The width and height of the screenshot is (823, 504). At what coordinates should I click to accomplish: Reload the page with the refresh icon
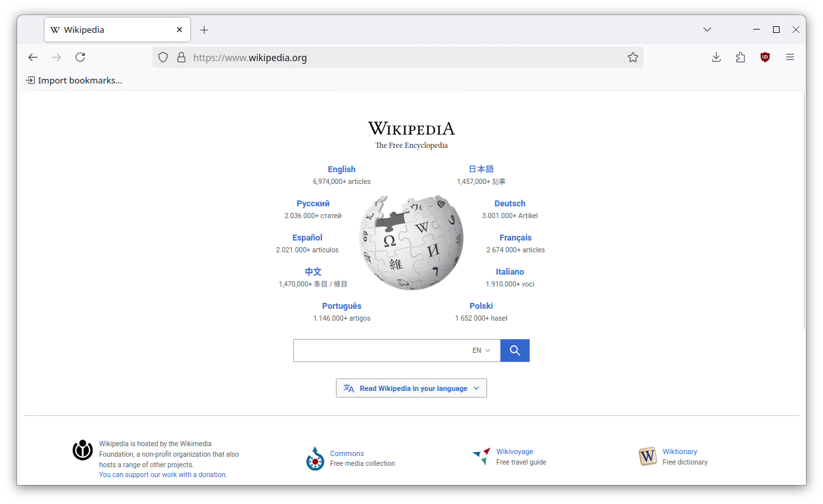pos(80,57)
